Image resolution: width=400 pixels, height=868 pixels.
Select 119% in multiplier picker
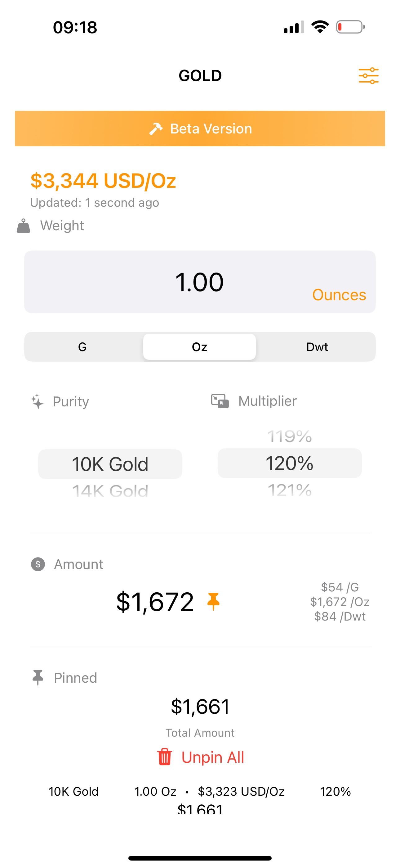290,436
